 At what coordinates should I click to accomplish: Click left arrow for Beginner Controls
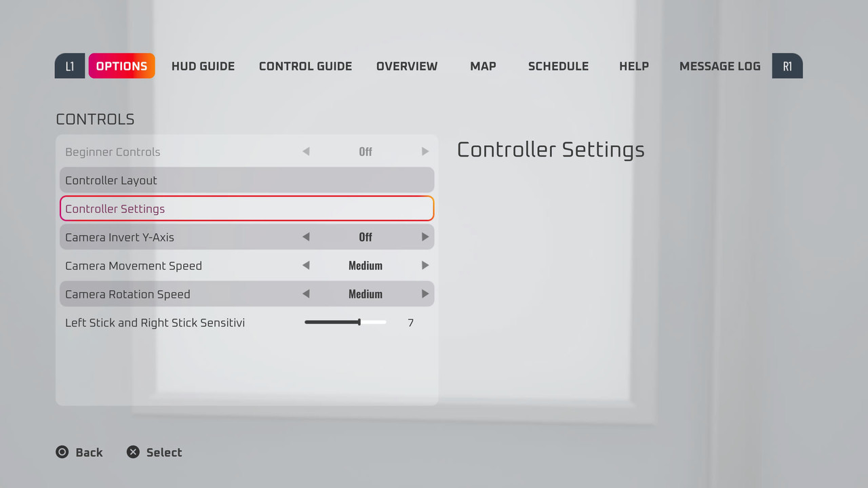(x=306, y=152)
